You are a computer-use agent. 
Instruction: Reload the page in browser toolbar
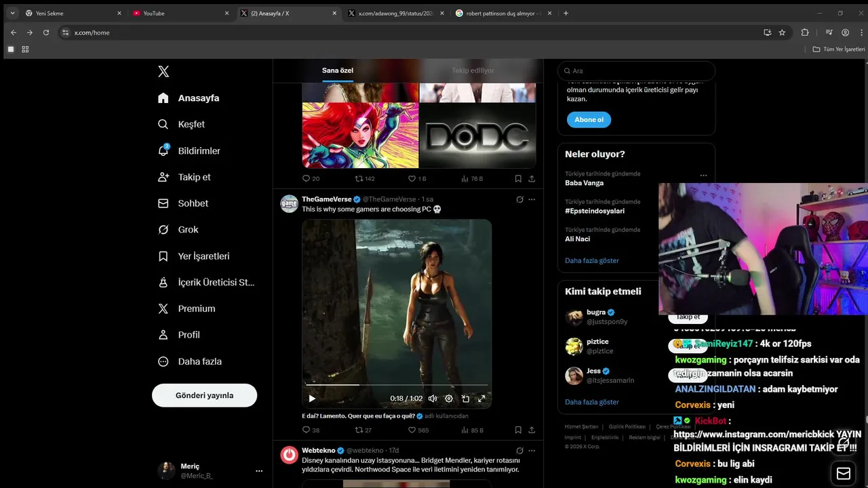tap(46, 33)
